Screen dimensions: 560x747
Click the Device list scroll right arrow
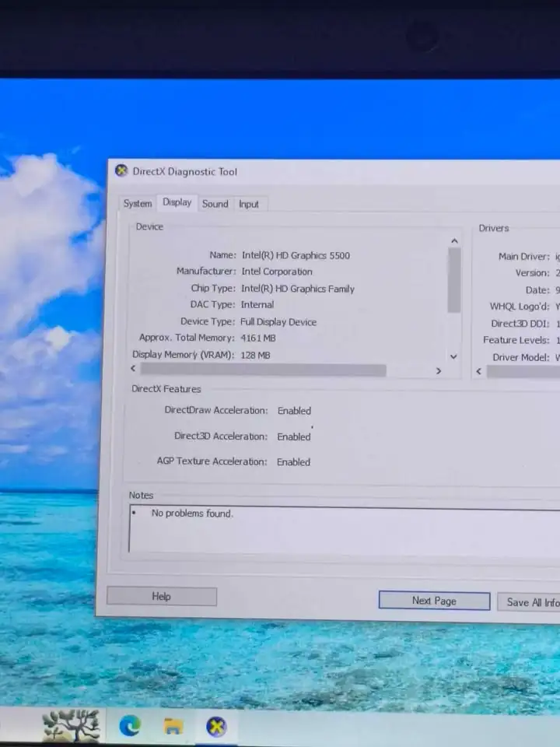pos(439,370)
